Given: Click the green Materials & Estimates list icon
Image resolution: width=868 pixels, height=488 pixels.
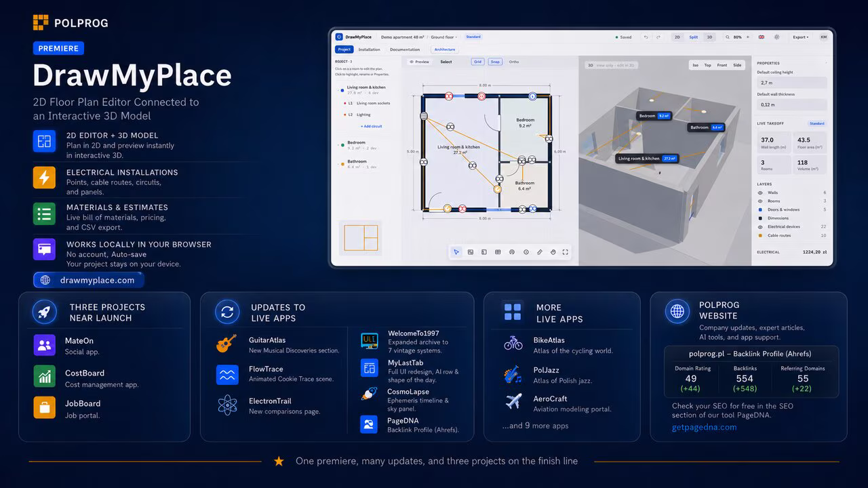Looking at the screenshot, I should 44,213.
